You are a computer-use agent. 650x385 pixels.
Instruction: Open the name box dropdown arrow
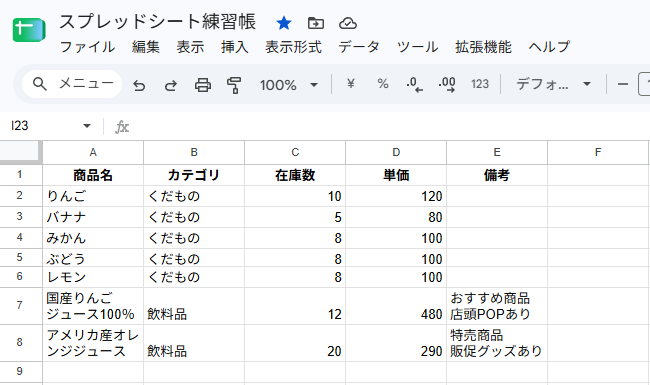point(87,126)
